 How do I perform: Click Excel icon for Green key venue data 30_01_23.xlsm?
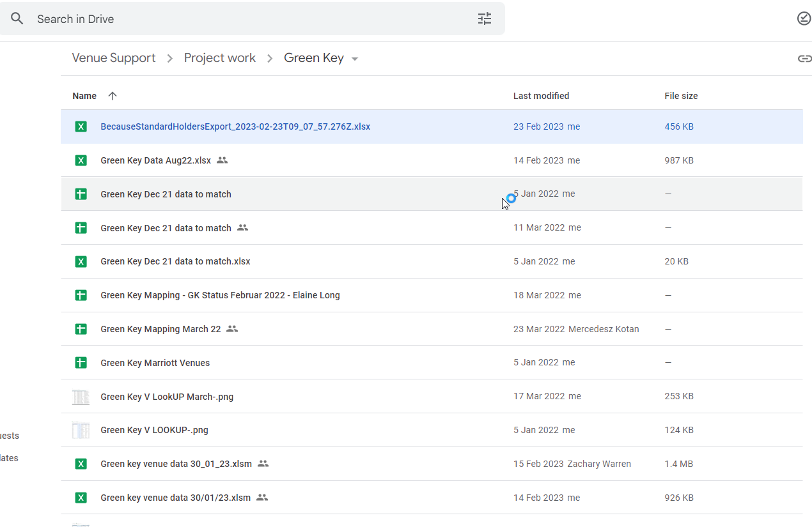point(81,464)
